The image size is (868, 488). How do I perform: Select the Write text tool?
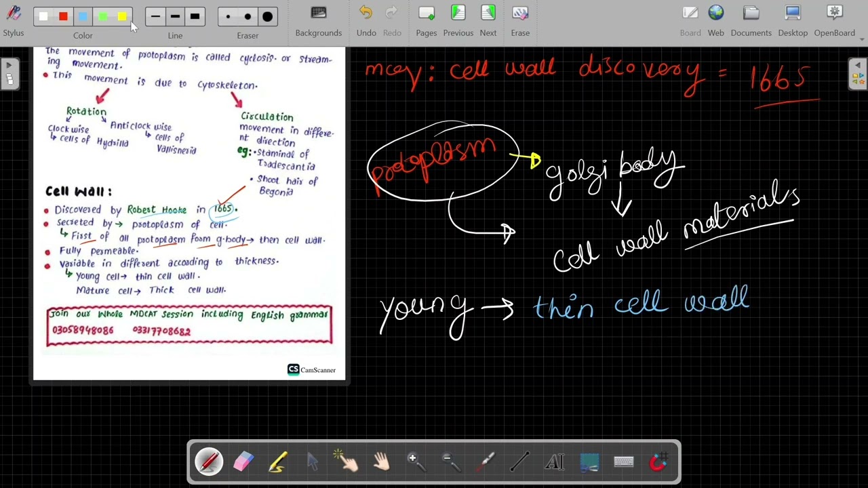coord(554,462)
